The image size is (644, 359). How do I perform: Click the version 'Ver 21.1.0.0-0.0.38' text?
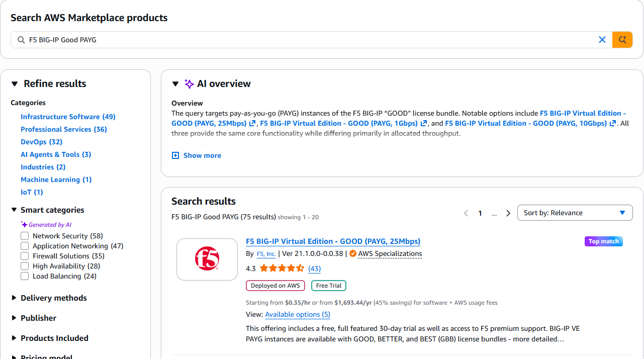(x=313, y=254)
